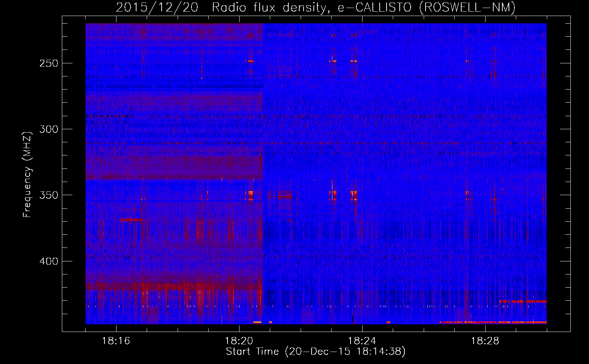Click the 300 frequency tick label
Viewport: 589px width, 364px height.
tap(49, 129)
